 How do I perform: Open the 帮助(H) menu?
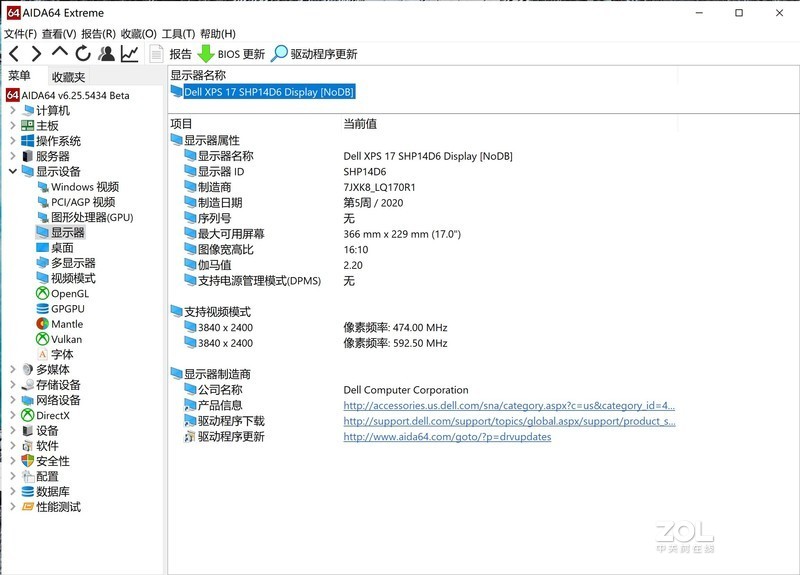pos(218,34)
